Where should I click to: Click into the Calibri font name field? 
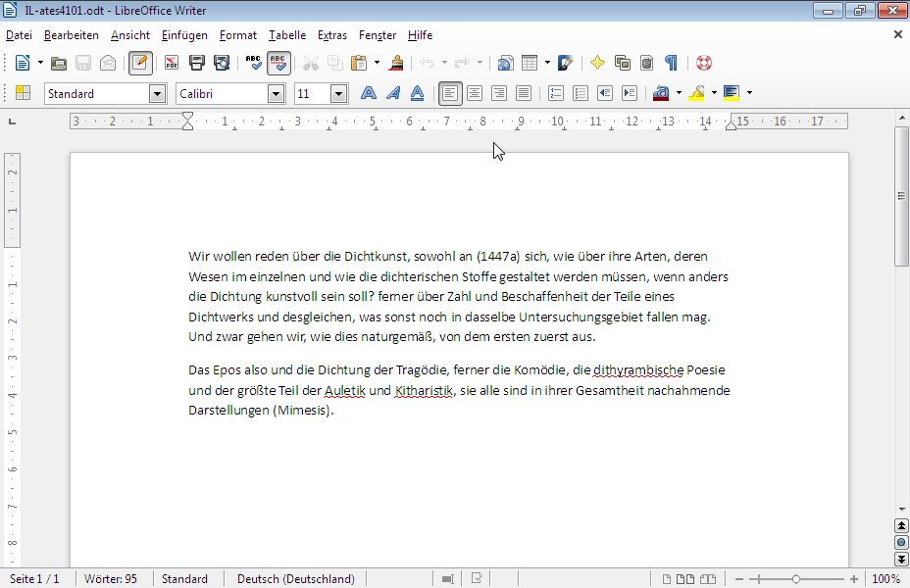pyautogui.click(x=223, y=93)
